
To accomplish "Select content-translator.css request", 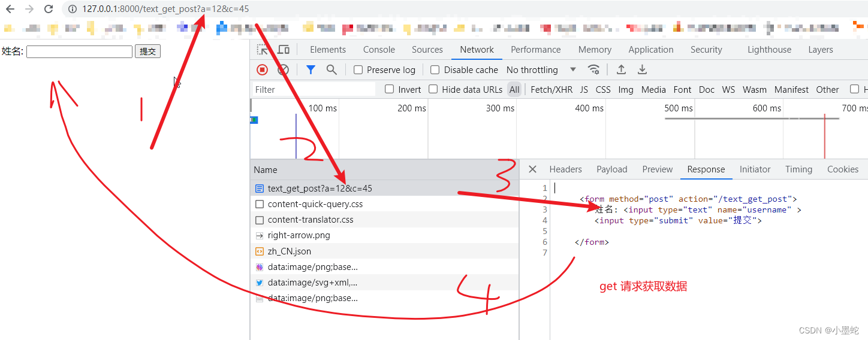I will tap(385, 220).
